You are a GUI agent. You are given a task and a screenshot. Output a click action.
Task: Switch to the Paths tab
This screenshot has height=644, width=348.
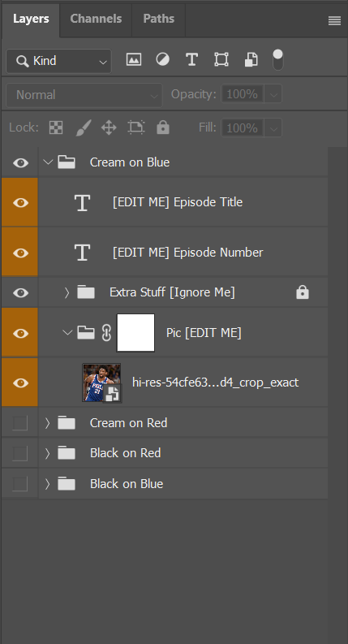pos(159,19)
